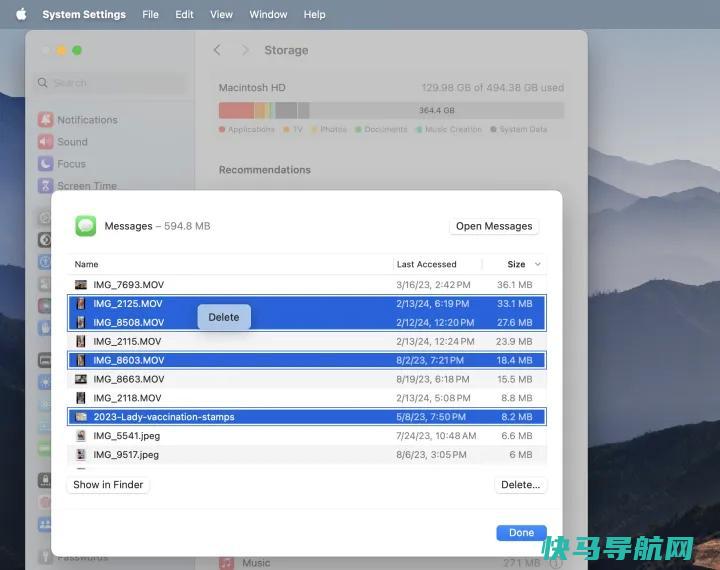Sort by the Name column header
This screenshot has height=570, width=720.
[86, 264]
